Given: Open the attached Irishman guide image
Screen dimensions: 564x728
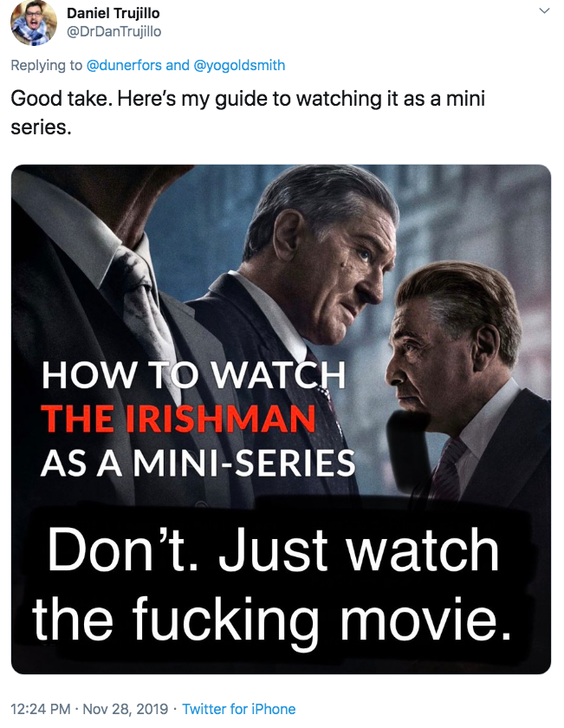Looking at the screenshot, I should pyautogui.click(x=281, y=419).
